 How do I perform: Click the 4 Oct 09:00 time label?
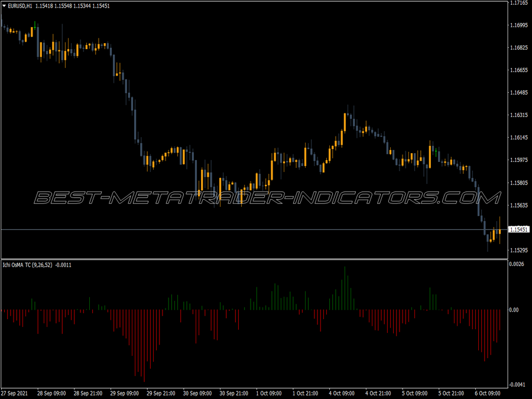[342, 393]
